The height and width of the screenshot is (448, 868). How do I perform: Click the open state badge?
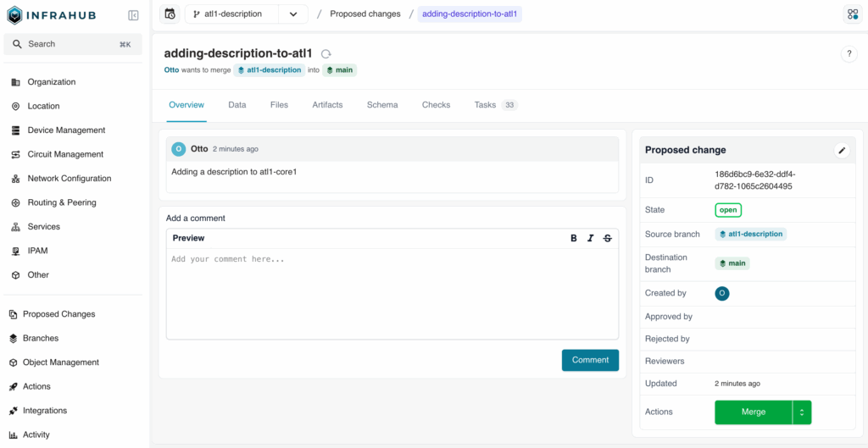pyautogui.click(x=728, y=210)
